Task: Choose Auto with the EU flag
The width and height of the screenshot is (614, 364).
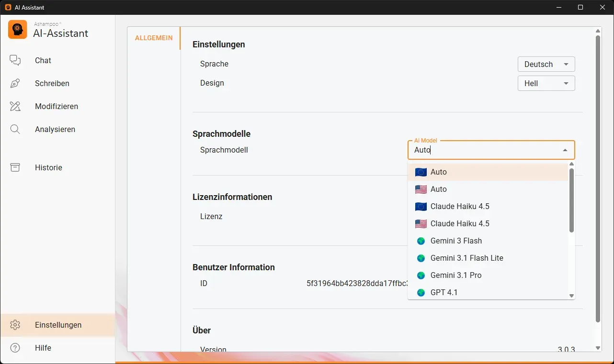Action: pyautogui.click(x=488, y=172)
